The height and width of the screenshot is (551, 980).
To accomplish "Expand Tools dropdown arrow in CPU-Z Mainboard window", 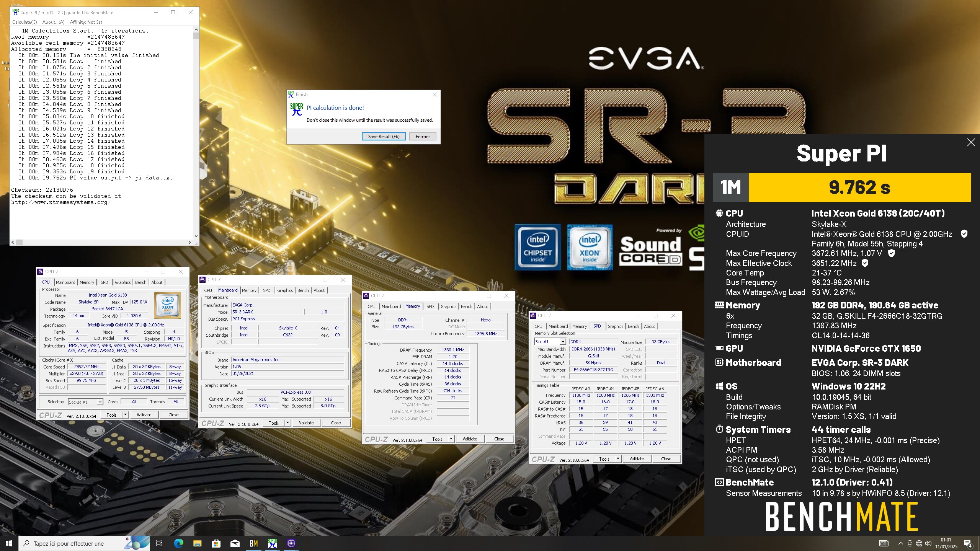I will (x=287, y=423).
